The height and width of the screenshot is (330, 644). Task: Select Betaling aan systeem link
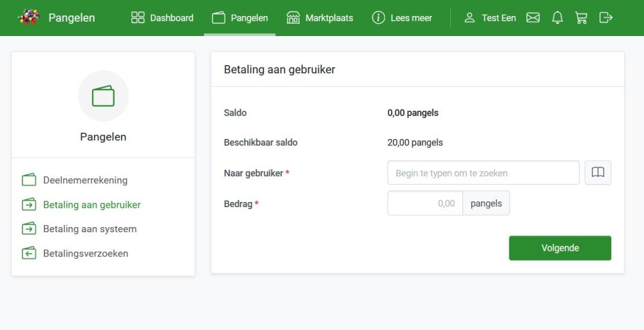[90, 229]
